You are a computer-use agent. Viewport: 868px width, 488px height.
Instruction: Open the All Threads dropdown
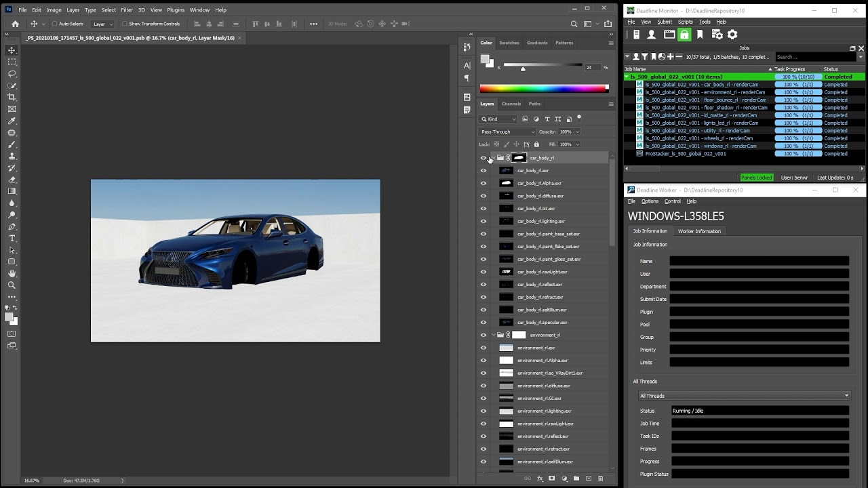click(743, 396)
